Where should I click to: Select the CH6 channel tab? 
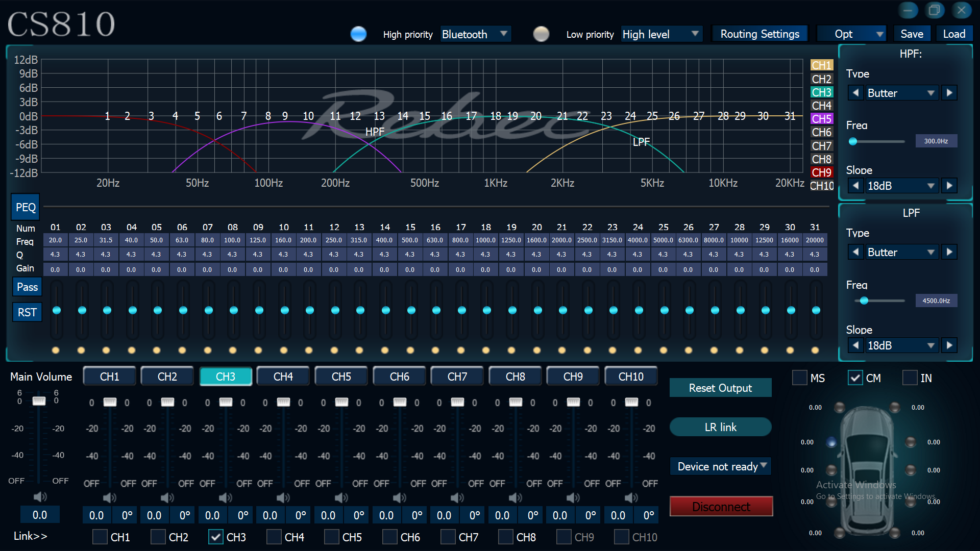[399, 377]
